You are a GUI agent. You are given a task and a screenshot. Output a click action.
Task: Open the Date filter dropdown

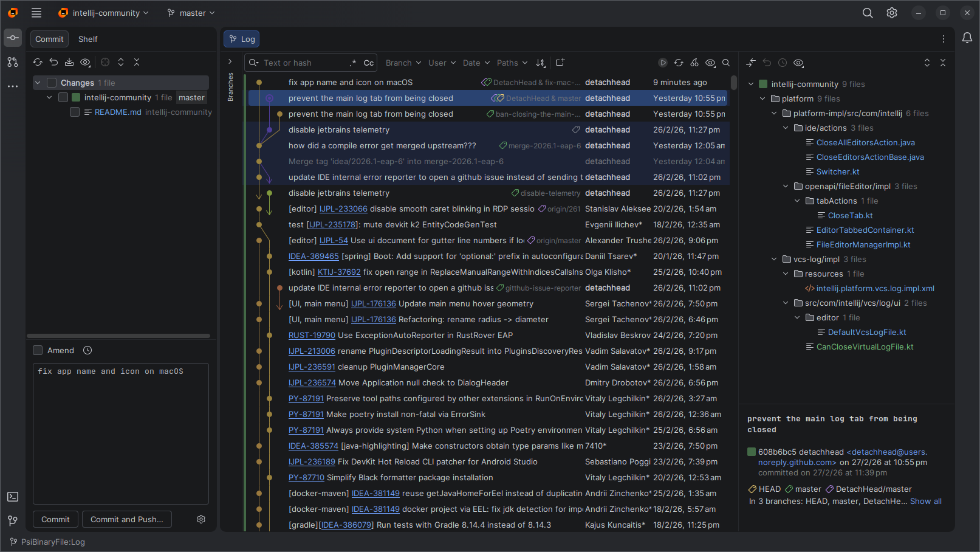tap(476, 63)
